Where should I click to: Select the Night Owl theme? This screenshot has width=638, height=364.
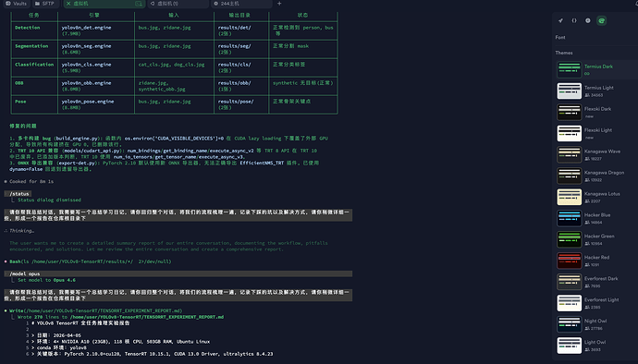pos(596,324)
